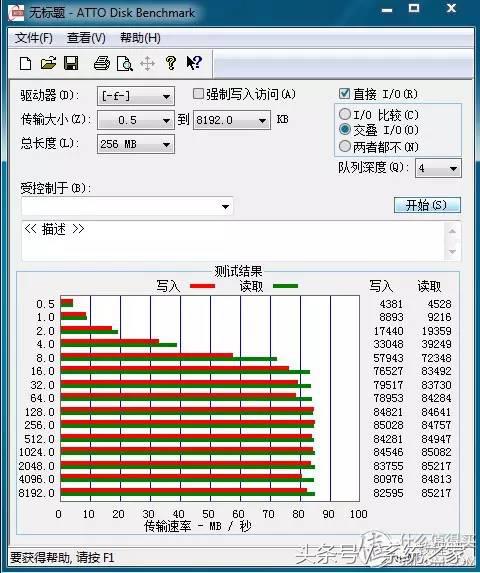Save results using the floppy disk icon
Viewport: 480px width, 573px height.
click(x=71, y=63)
